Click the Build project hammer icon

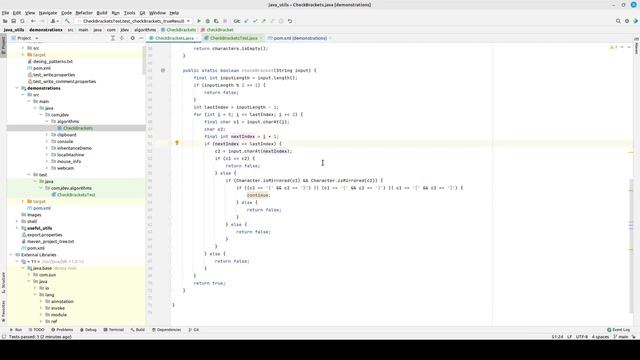coord(67,21)
